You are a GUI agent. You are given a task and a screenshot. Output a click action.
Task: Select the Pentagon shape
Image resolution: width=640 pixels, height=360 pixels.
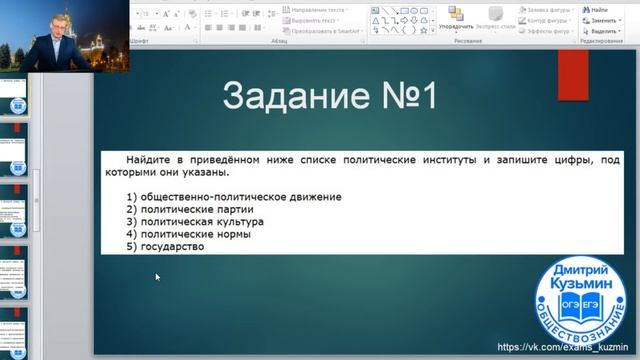pyautogui.click(x=424, y=20)
